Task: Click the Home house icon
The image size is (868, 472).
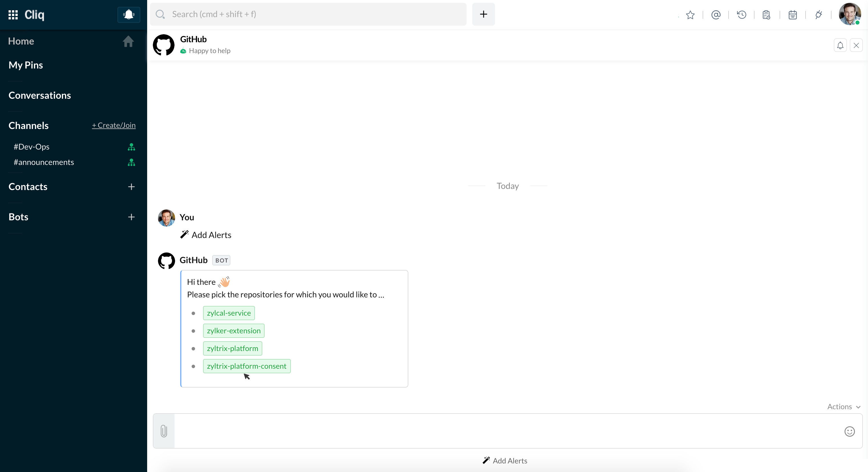Action: point(128,41)
